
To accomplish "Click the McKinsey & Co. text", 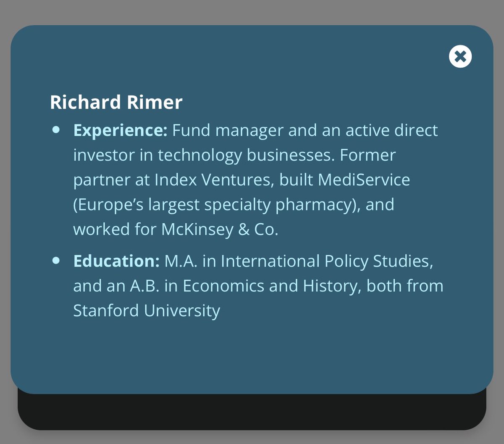I will click(x=220, y=230).
